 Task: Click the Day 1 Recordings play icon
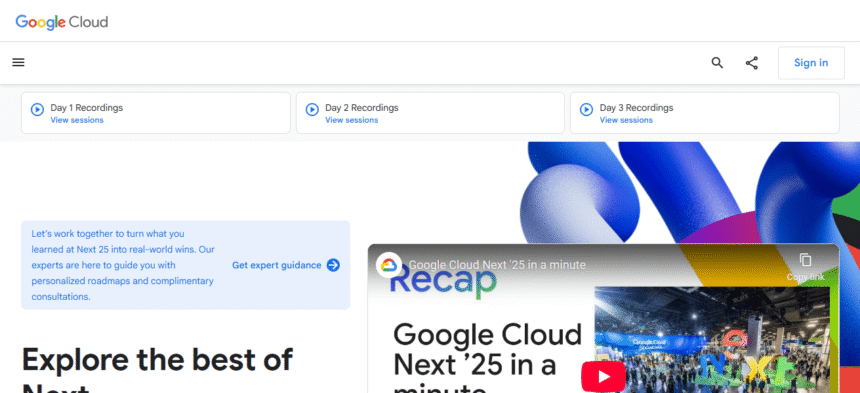(37, 110)
